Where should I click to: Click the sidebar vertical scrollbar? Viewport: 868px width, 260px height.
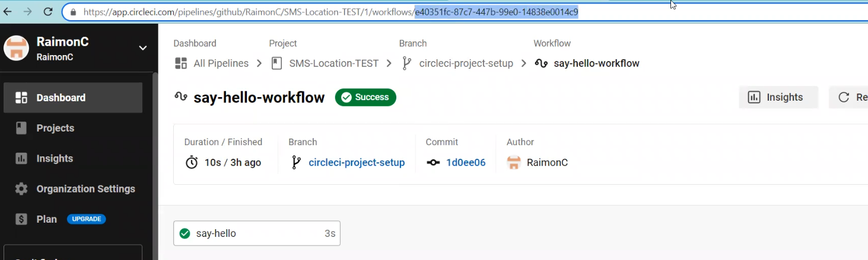coord(155,166)
